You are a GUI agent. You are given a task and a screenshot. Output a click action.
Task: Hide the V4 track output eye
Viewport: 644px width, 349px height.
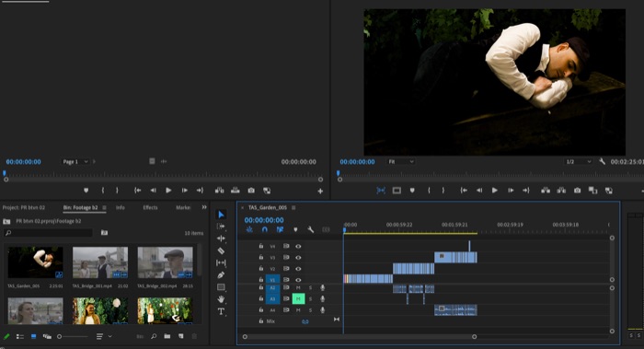(298, 246)
